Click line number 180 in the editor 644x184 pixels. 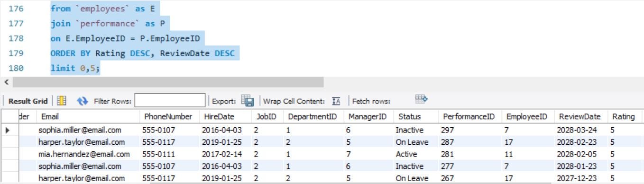point(16,69)
